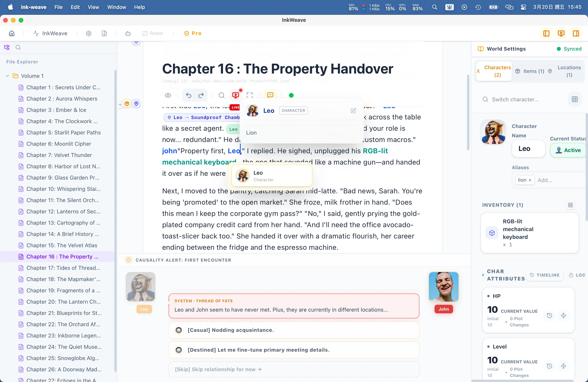Open the settings gear in the toolbar
The height and width of the screenshot is (382, 588).
pyautogui.click(x=88, y=33)
